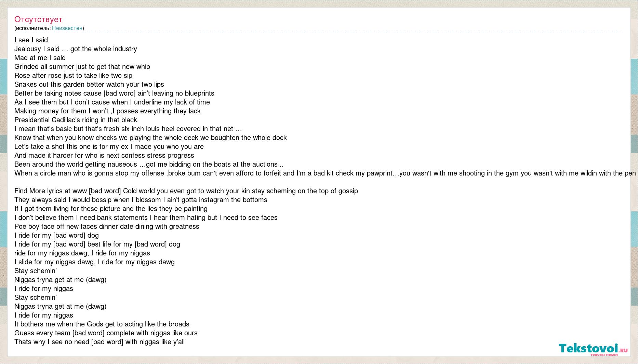Click the last line 'Thats why I see no need'
Screen dimensions: 638x364
tap(99, 342)
